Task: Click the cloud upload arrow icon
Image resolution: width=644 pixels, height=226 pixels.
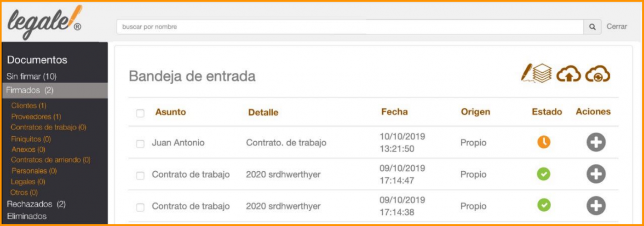Action: (x=569, y=75)
